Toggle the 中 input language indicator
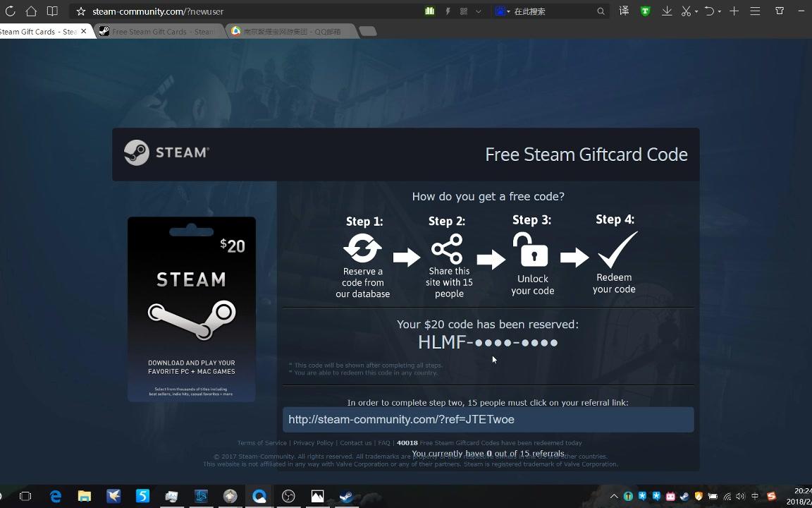812x508 pixels. pos(755,496)
